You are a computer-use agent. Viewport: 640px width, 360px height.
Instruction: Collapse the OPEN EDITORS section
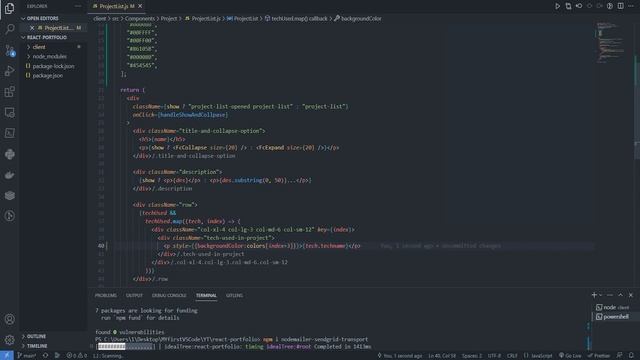pos(53,18)
